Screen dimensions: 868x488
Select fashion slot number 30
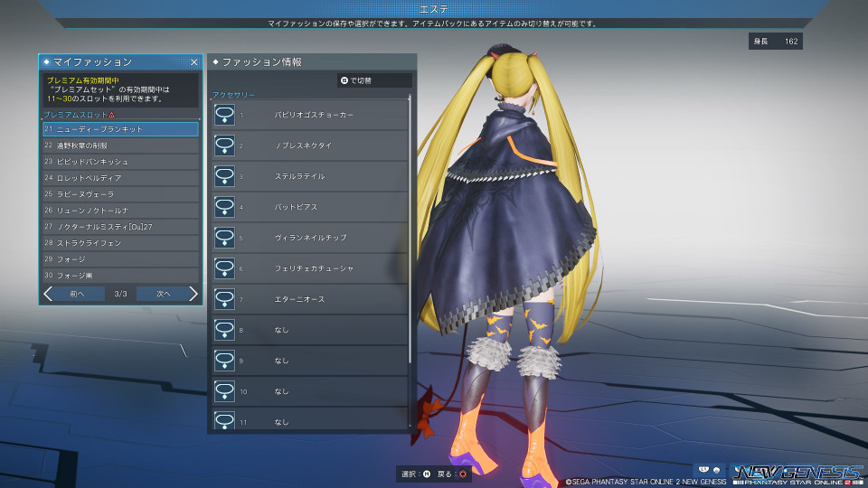click(x=120, y=276)
